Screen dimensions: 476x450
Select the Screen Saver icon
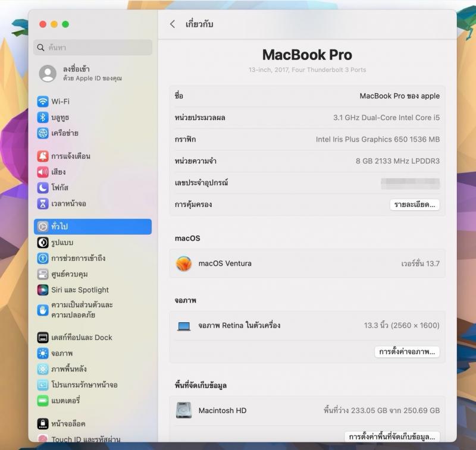tap(43, 385)
